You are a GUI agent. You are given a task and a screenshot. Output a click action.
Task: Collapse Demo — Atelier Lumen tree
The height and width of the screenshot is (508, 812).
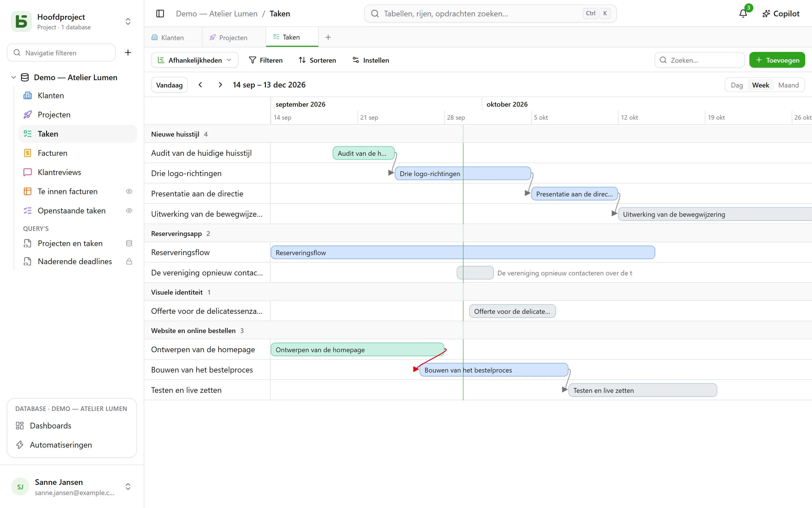tap(14, 77)
